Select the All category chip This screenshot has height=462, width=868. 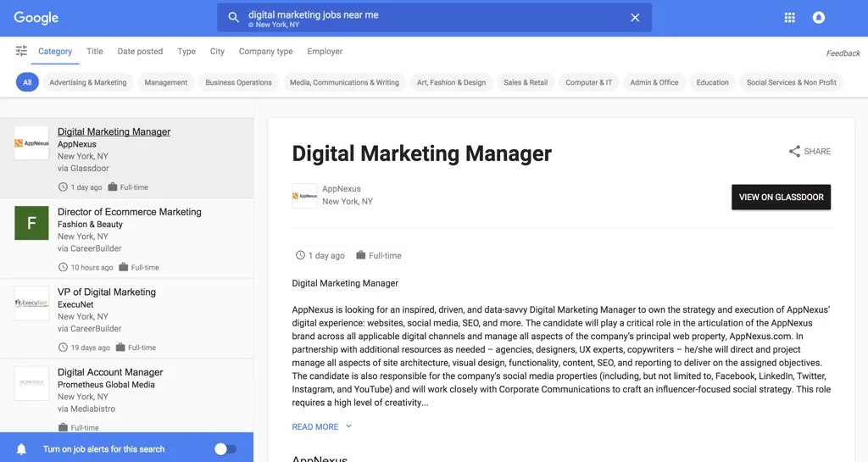click(x=27, y=82)
